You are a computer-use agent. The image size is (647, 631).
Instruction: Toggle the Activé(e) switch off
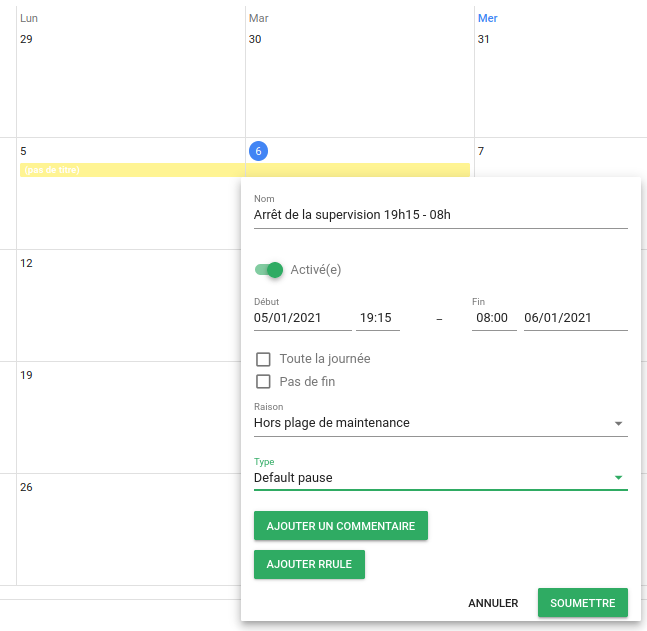[x=269, y=269]
